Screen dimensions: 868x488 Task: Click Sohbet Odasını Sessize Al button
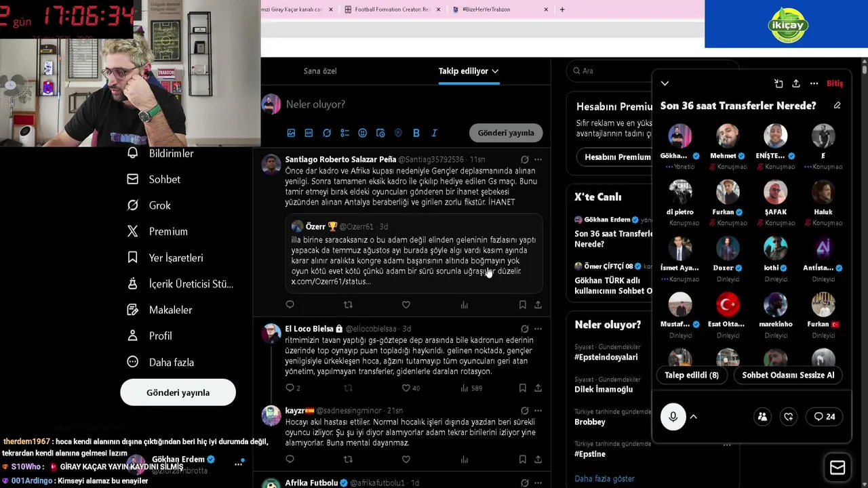(x=788, y=375)
